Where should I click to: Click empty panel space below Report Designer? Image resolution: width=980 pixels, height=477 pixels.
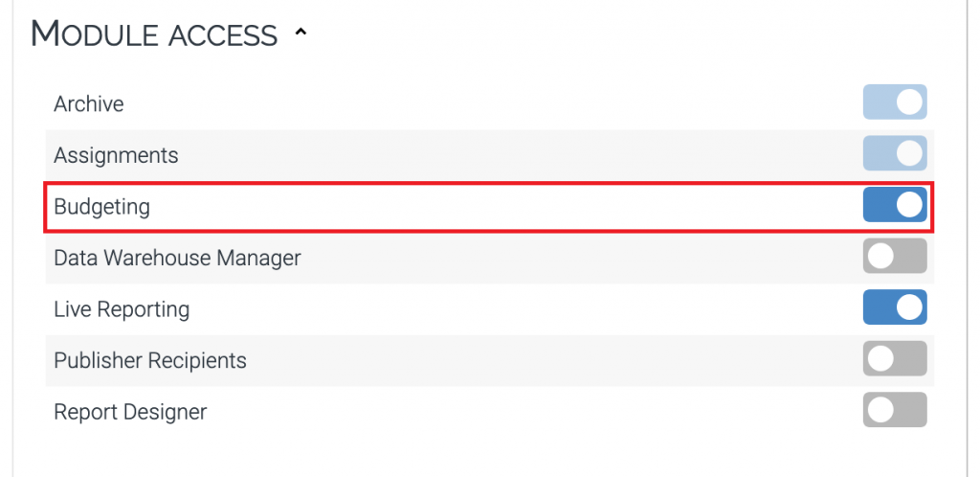(x=479, y=454)
